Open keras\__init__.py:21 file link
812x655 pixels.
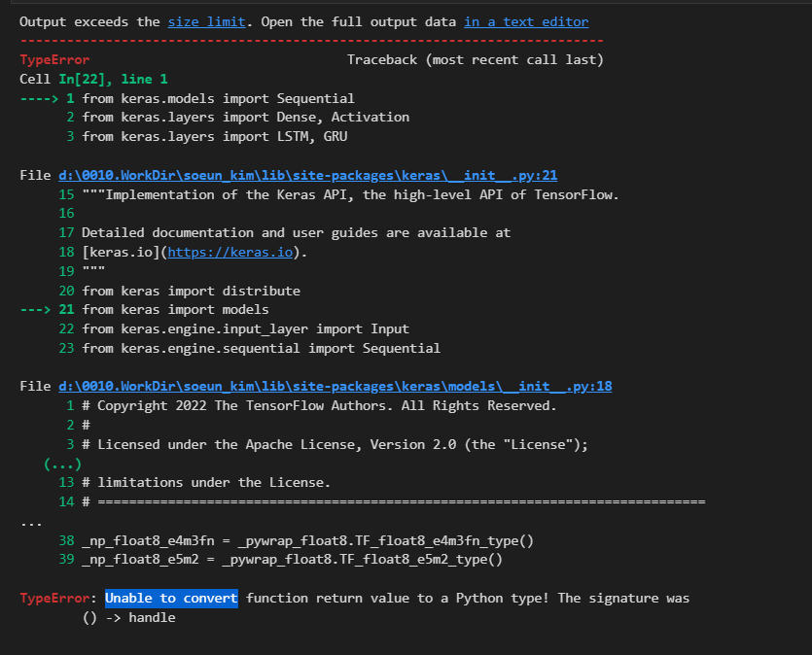(308, 175)
